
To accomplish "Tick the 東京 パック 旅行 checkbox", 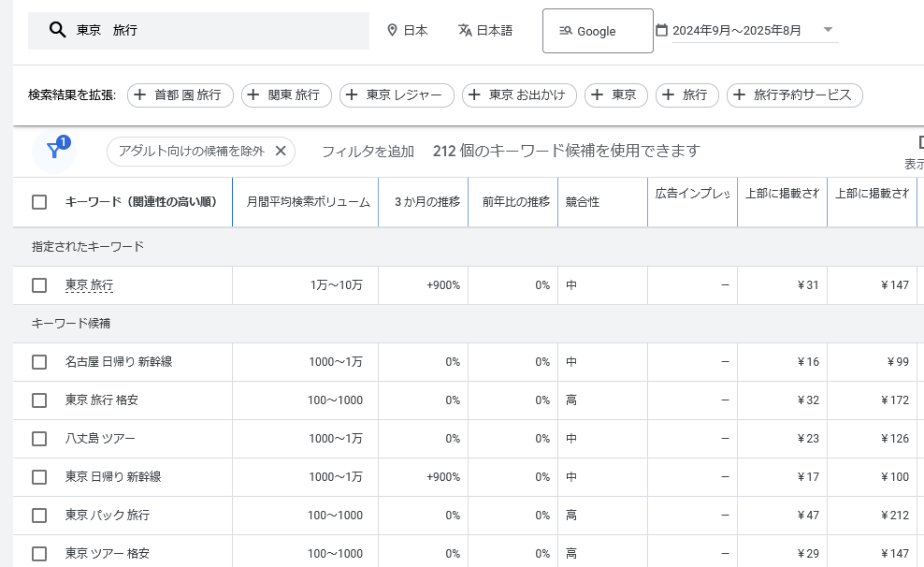I will pyautogui.click(x=39, y=516).
